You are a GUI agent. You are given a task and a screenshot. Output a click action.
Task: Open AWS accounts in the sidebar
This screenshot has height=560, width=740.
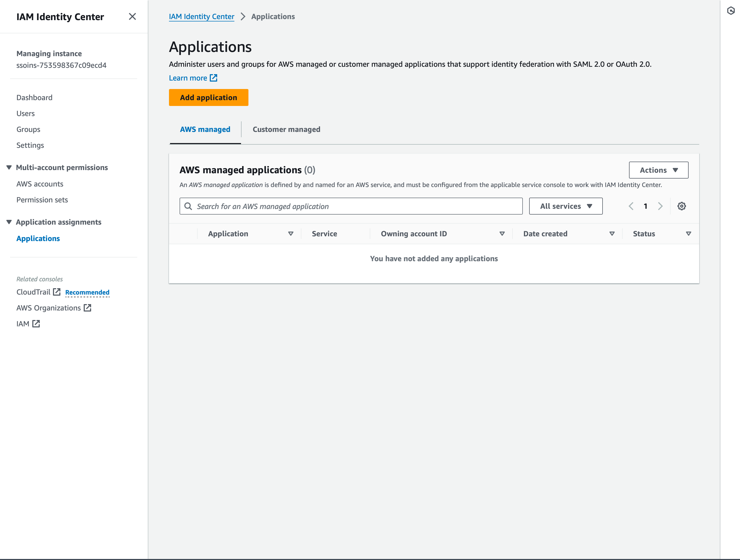[40, 184]
